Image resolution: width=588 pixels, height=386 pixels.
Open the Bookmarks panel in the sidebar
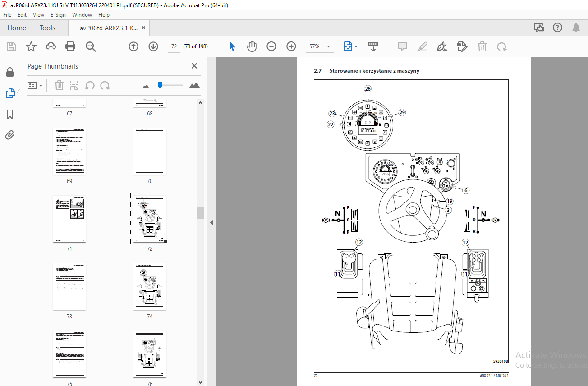coord(10,115)
